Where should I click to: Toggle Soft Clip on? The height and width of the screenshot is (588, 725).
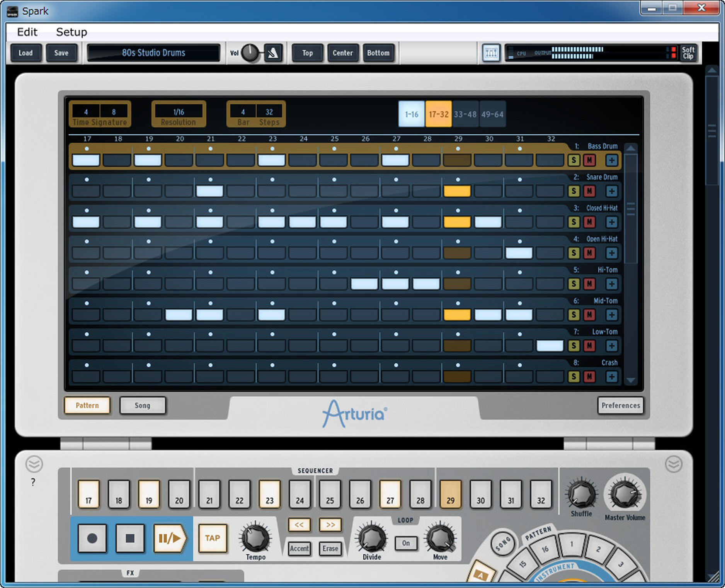tap(688, 53)
